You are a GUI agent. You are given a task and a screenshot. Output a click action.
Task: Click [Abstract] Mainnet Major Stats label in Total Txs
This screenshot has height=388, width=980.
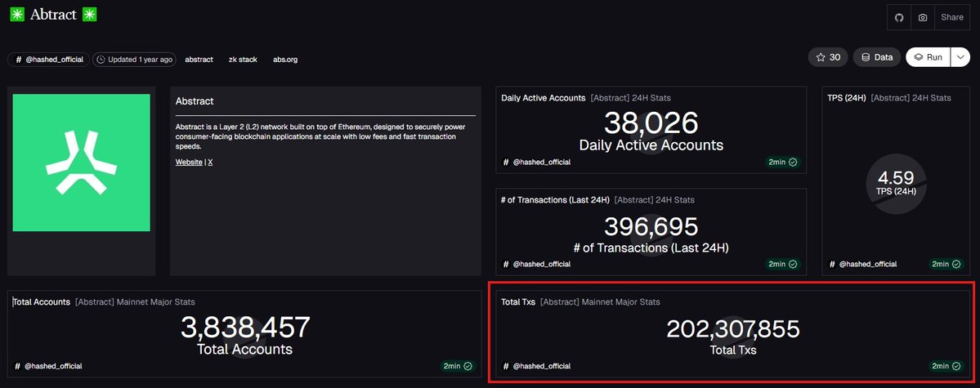tap(600, 301)
